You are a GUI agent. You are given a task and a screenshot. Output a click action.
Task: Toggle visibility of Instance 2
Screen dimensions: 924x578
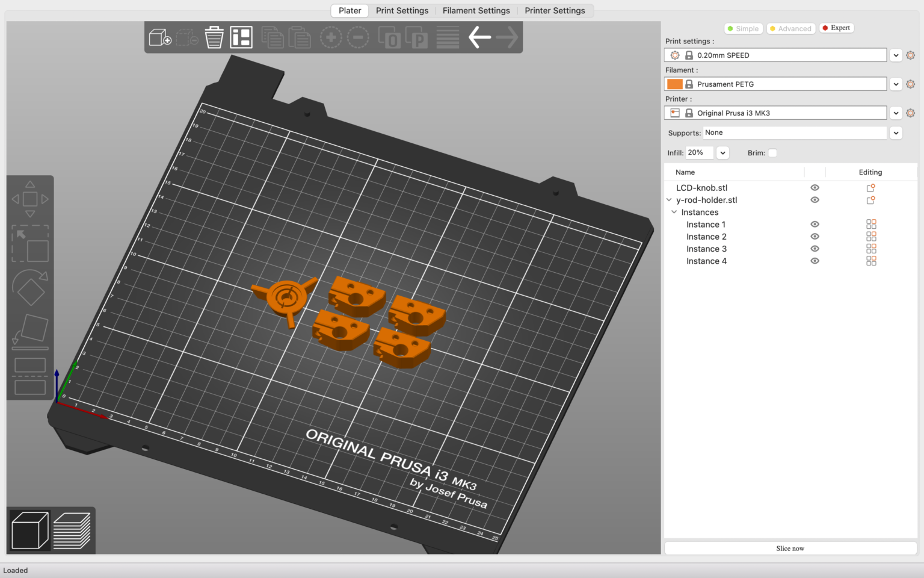[x=815, y=236]
